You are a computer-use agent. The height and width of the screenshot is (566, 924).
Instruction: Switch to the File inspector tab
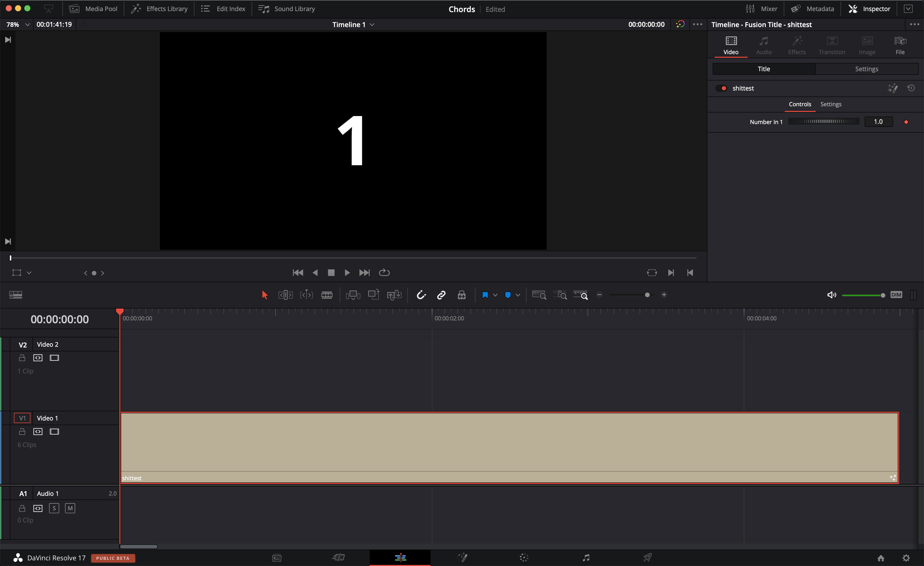pyautogui.click(x=900, y=46)
